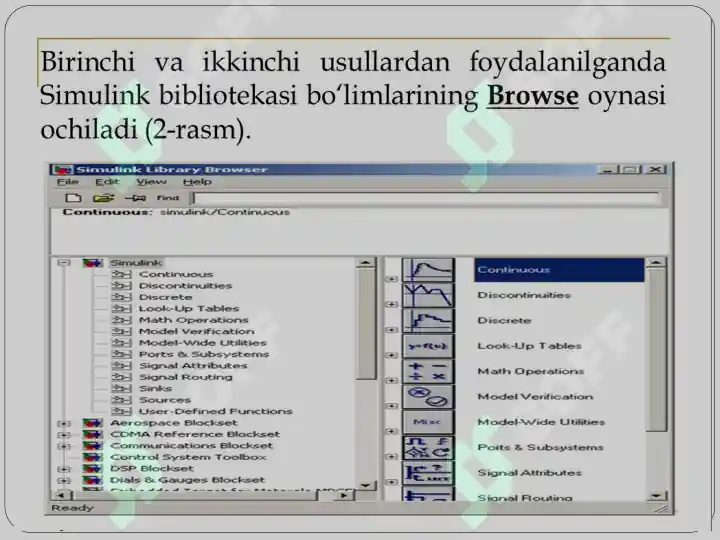The image size is (720, 540).
Task: Select Signal Attributes in right pane
Action: [x=529, y=473]
